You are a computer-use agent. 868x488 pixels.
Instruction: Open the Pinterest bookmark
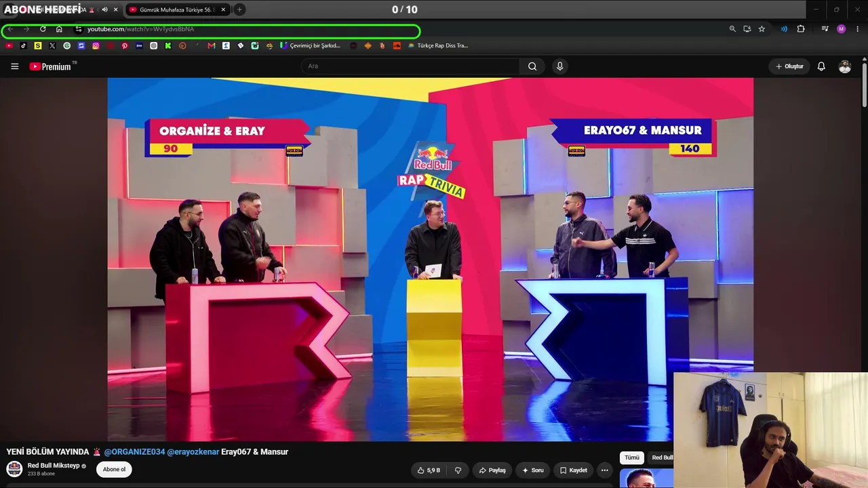tap(125, 46)
